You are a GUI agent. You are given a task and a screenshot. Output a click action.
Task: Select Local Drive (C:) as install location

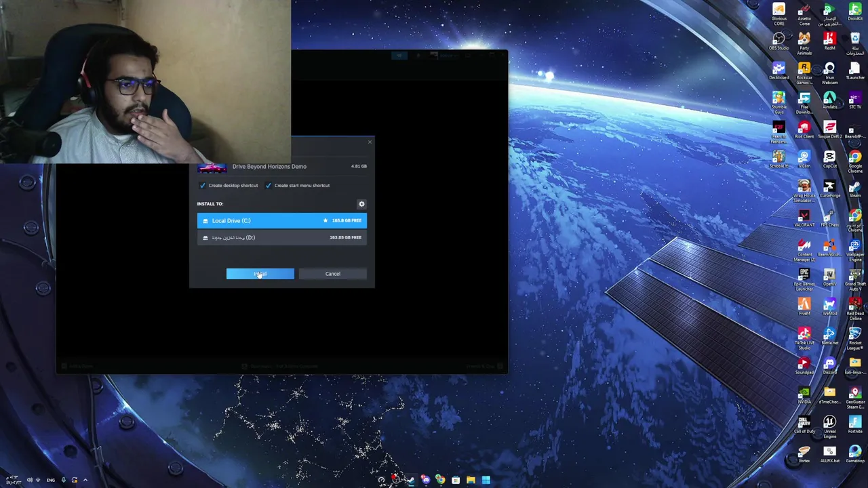(x=281, y=220)
